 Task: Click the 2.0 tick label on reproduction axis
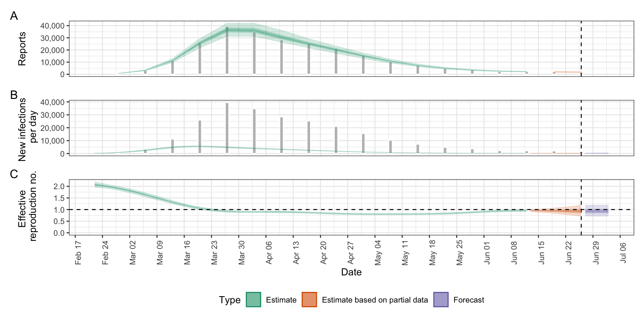59,186
